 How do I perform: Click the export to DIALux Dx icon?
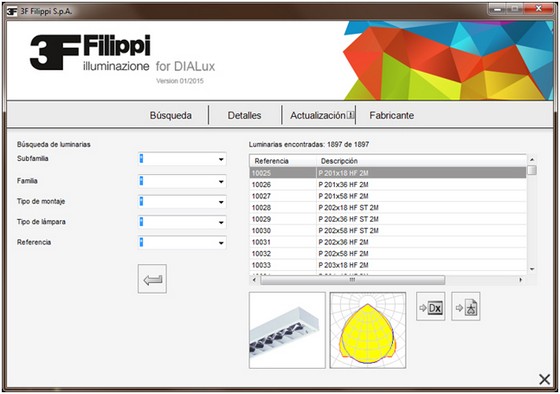tap(430, 307)
